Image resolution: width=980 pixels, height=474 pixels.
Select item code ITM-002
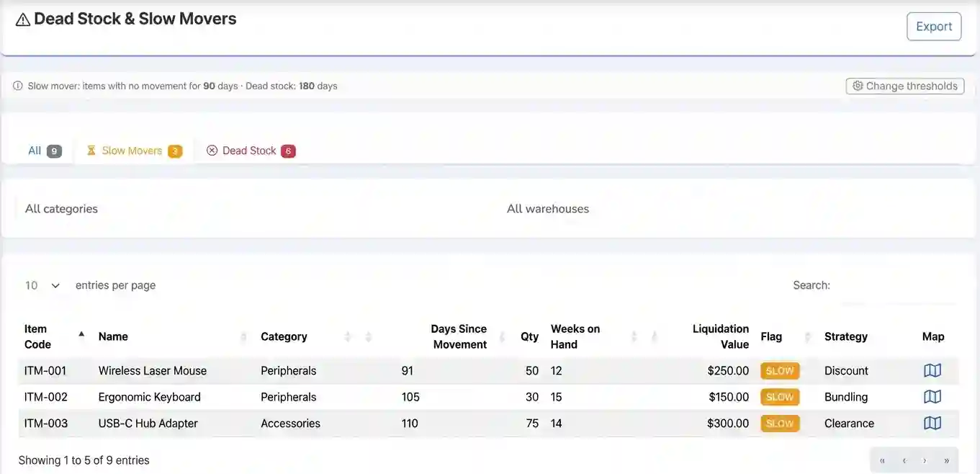tap(46, 397)
